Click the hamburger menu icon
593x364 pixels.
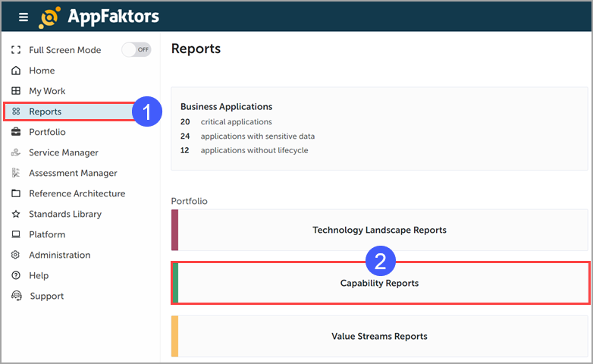click(24, 17)
